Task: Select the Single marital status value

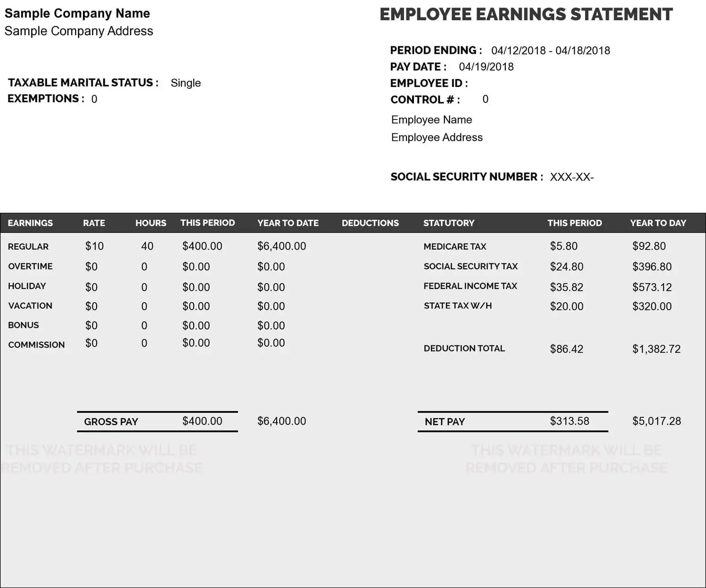Action: [185, 83]
